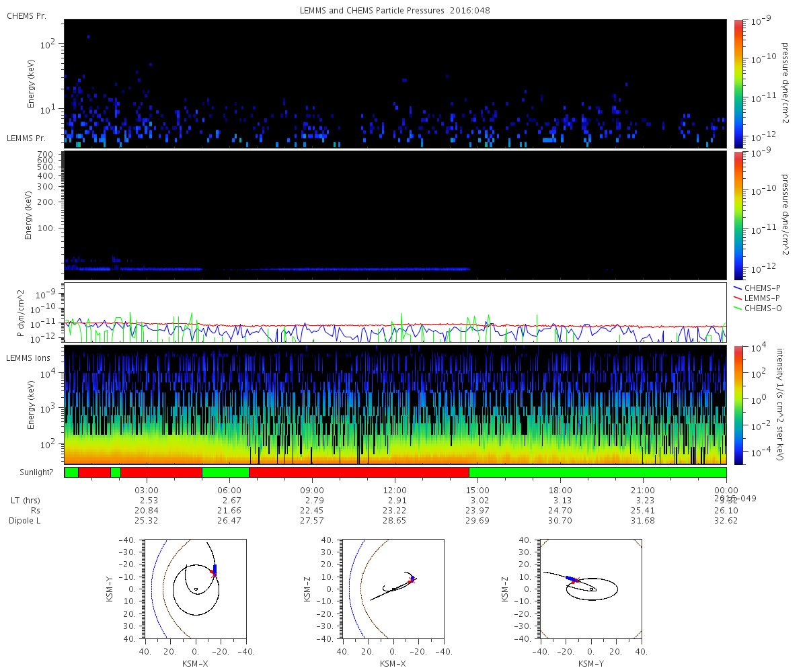Click the Dipole L row label

(x=26, y=520)
